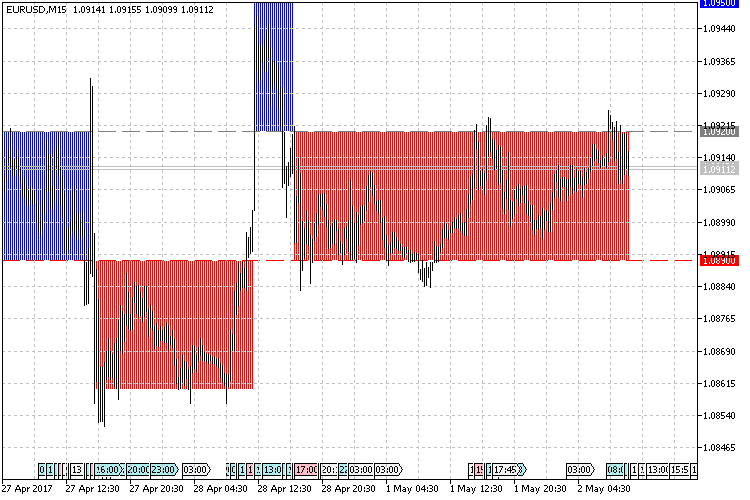Image resolution: width=750 pixels, height=500 pixels.
Task: Click the pink 17:00 event marker
Action: (x=306, y=469)
